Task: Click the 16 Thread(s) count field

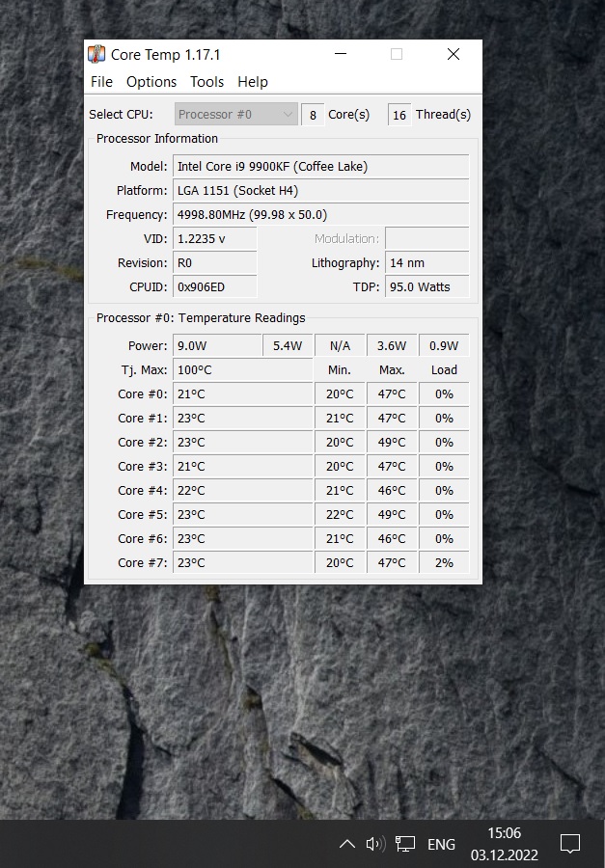Action: pos(399,115)
